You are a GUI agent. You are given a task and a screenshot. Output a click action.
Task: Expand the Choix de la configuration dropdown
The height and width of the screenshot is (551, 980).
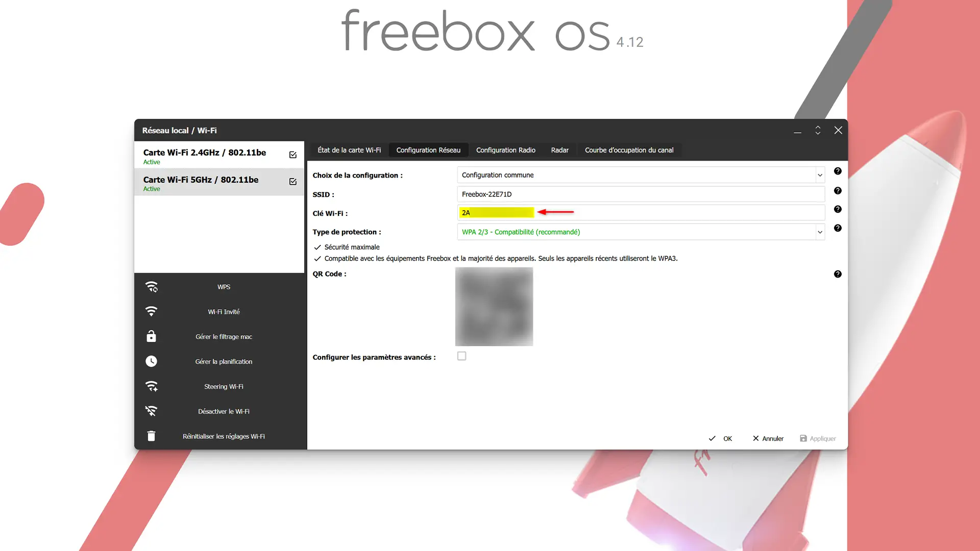tap(820, 175)
